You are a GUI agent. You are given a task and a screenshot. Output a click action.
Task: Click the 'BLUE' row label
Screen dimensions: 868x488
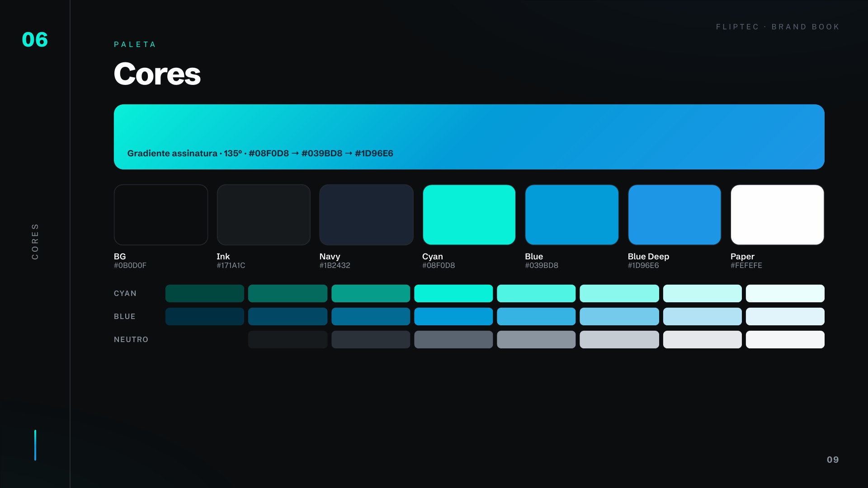click(x=125, y=316)
